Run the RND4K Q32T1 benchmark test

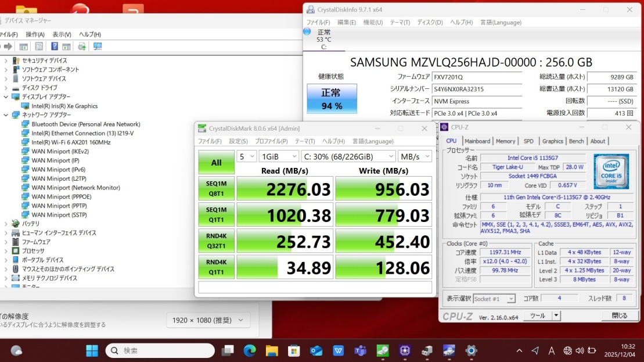[x=216, y=241]
